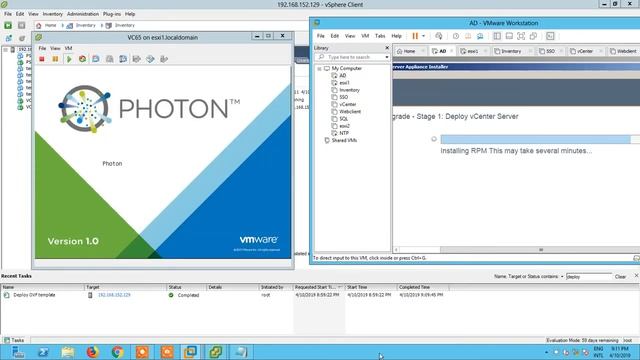Open the library search dropdown arrow
This screenshot has width=640, height=360.
tap(387, 57)
